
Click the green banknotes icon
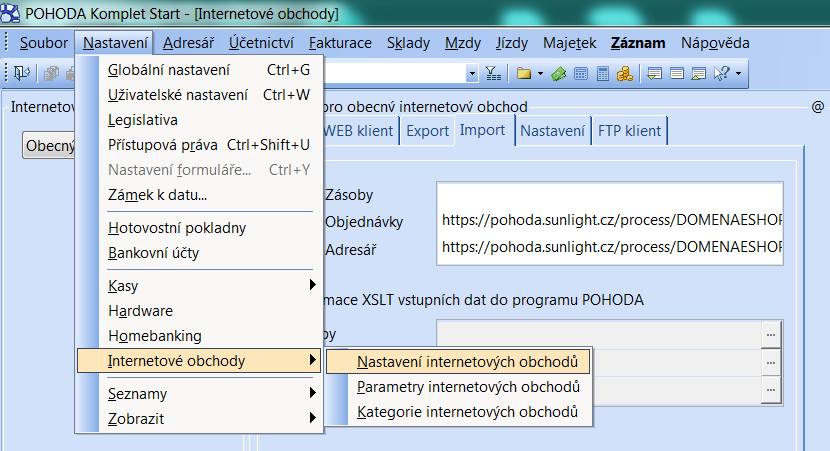pos(558,74)
